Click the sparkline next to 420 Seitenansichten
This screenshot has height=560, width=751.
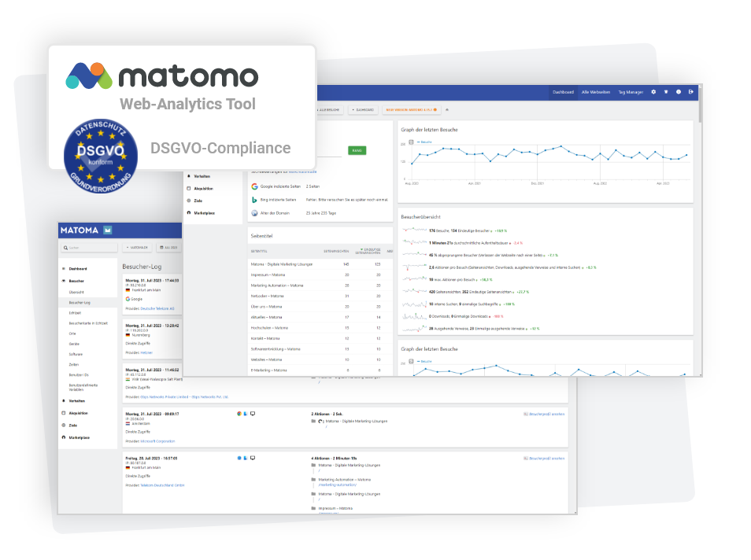click(414, 292)
